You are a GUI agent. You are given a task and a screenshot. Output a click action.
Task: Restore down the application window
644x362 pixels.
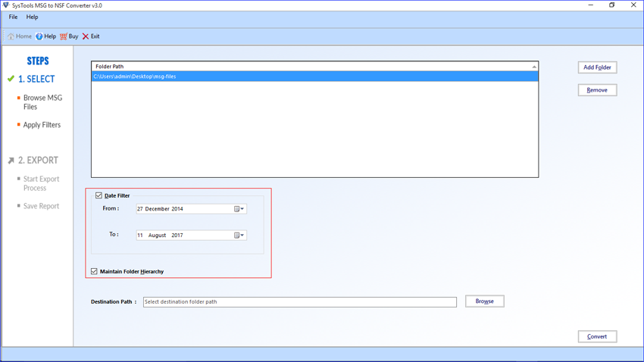612,5
